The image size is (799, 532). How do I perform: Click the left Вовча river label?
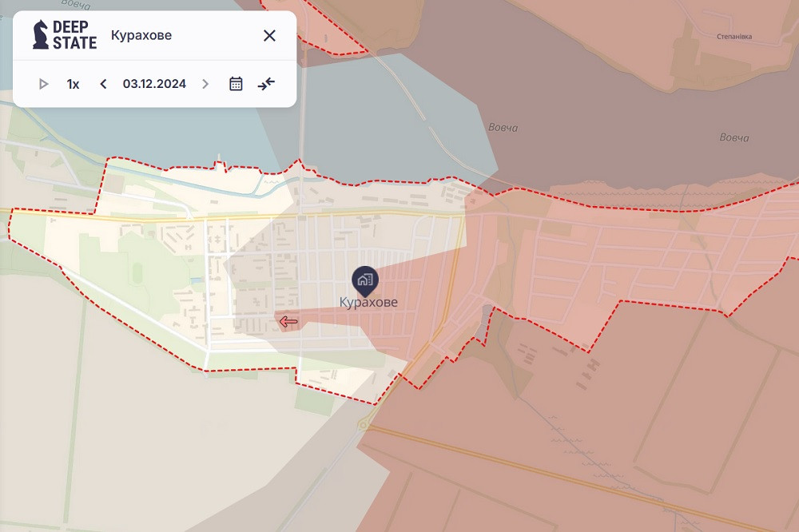pos(503,127)
